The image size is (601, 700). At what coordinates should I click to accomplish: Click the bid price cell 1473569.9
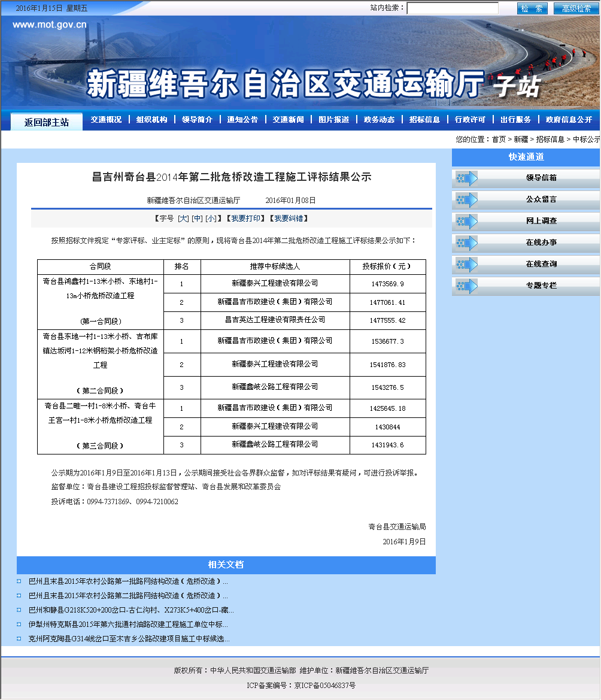[388, 284]
